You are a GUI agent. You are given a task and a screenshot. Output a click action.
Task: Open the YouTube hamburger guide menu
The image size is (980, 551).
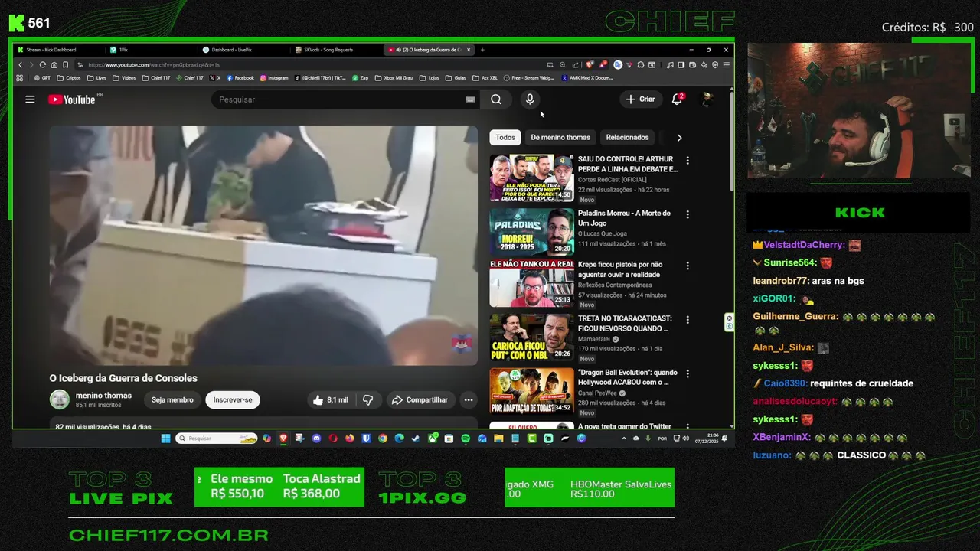click(x=30, y=99)
